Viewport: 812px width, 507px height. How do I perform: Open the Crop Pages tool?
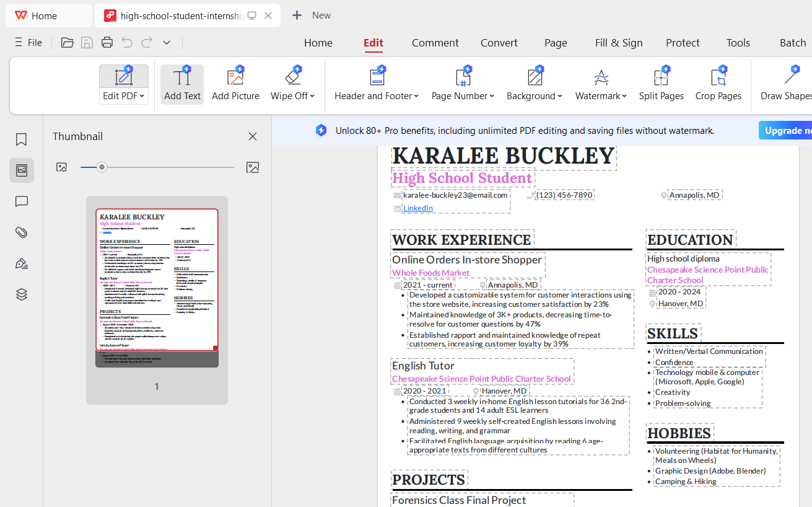coord(718,84)
